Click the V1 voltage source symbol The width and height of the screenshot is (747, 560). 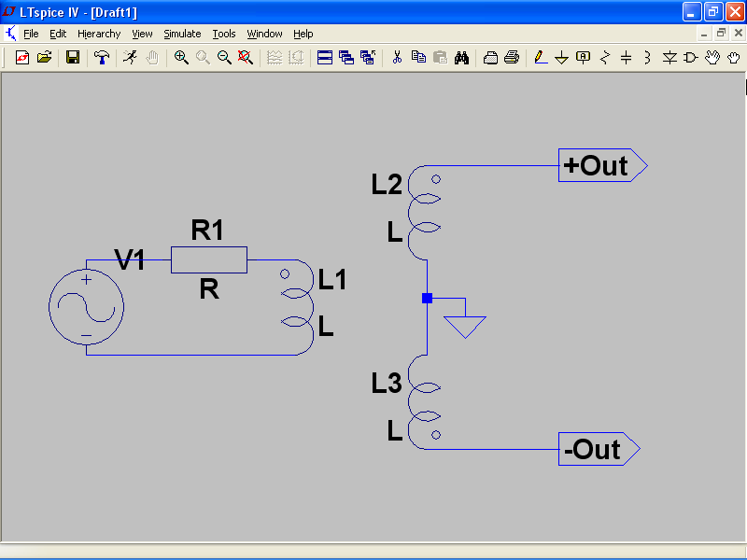click(86, 307)
